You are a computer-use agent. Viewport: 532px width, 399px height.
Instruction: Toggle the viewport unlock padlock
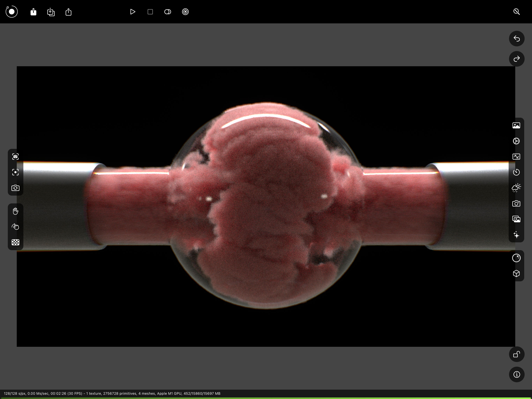pos(516,354)
